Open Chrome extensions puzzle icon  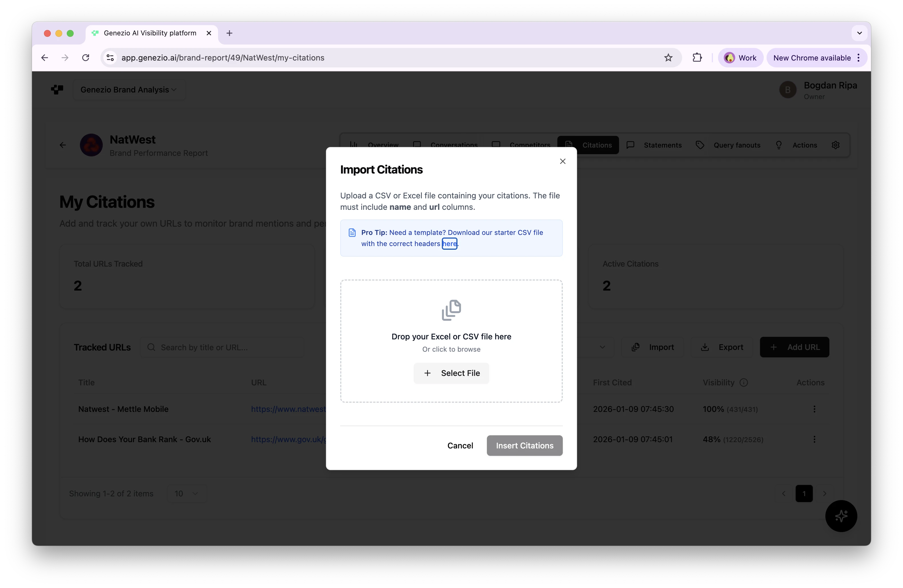(x=697, y=58)
